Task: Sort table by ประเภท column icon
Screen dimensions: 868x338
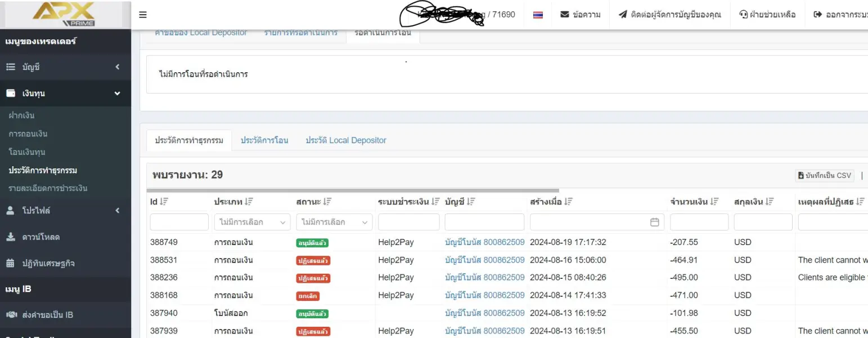Action: 249,202
